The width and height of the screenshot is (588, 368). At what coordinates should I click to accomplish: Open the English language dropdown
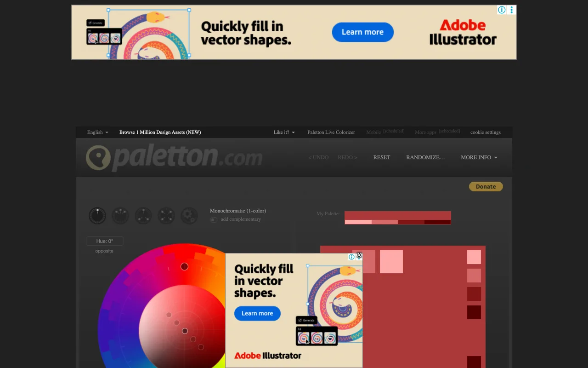click(98, 132)
